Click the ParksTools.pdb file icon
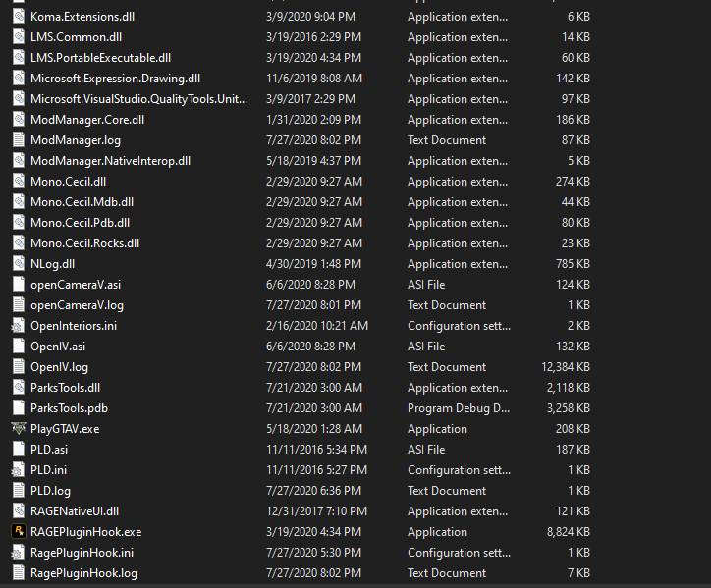Screen dimensions: 711x588 [19, 408]
